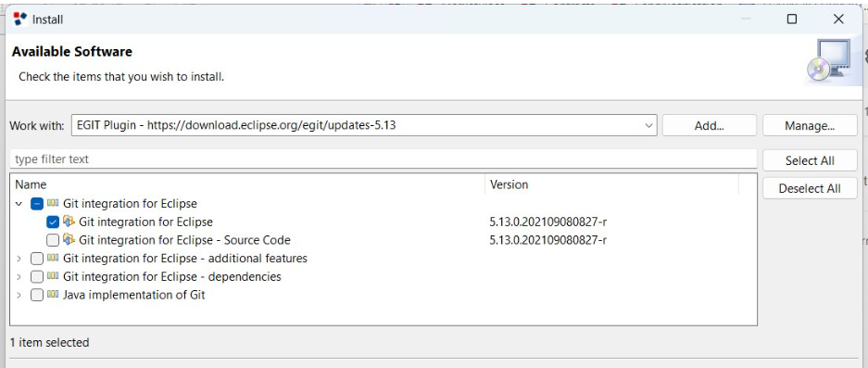Toggle the Git integration for Eclipse category checkbox

tap(36, 204)
